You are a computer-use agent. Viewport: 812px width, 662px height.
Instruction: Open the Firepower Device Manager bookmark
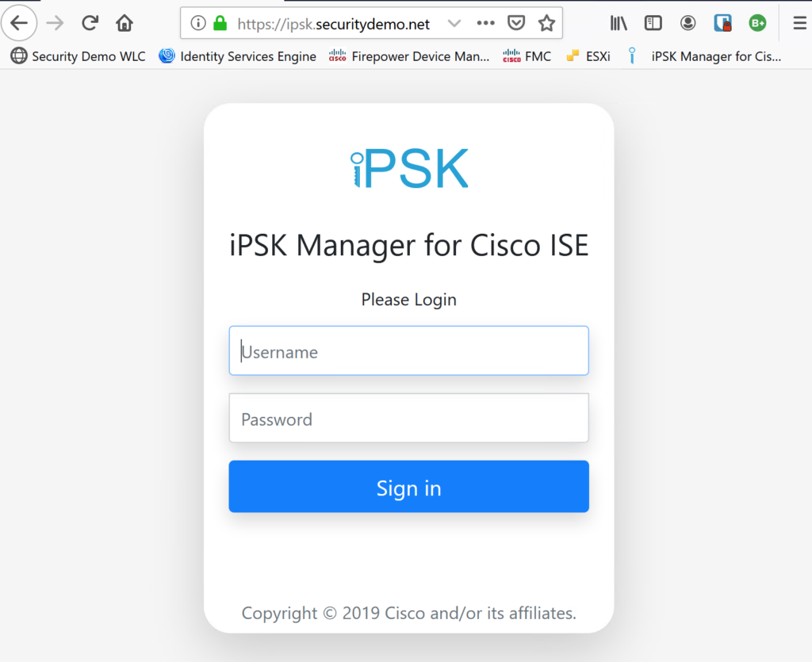click(409, 56)
